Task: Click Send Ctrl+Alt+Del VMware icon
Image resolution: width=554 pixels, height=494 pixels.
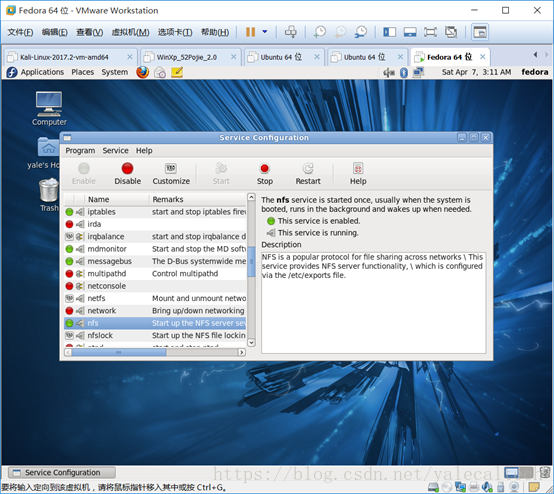Action: coord(291,32)
